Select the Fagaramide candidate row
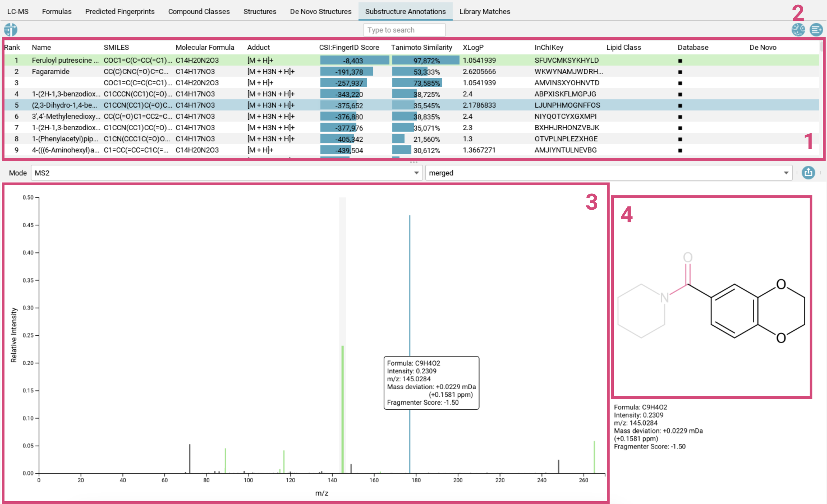 coord(412,71)
